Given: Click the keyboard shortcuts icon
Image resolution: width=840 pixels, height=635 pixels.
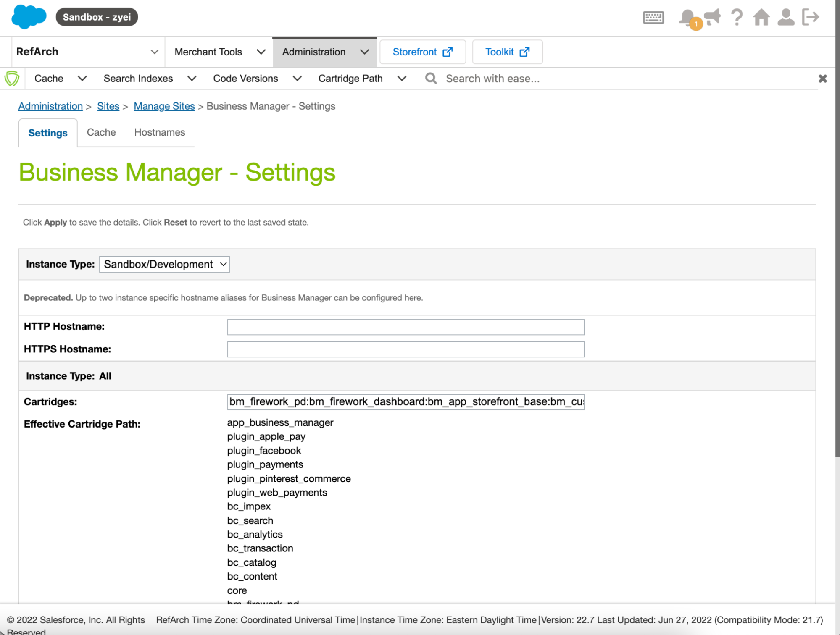Looking at the screenshot, I should 653,18.
